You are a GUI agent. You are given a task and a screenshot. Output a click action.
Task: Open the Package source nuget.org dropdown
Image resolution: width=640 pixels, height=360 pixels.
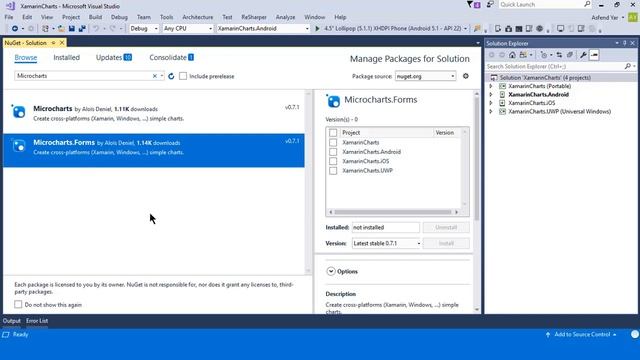pyautogui.click(x=425, y=76)
